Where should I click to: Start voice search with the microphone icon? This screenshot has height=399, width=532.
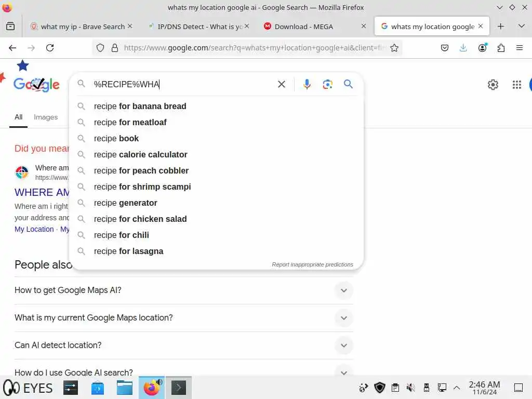pyautogui.click(x=307, y=84)
